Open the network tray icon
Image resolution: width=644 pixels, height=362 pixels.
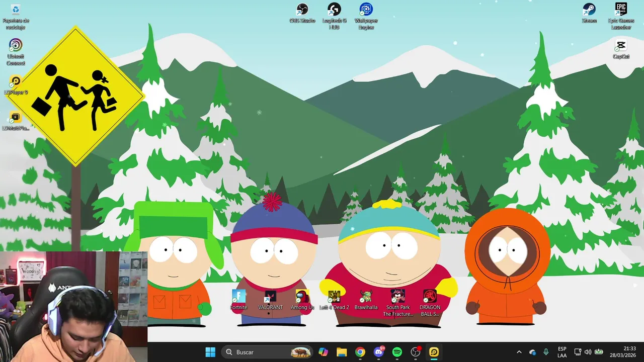[578, 352]
